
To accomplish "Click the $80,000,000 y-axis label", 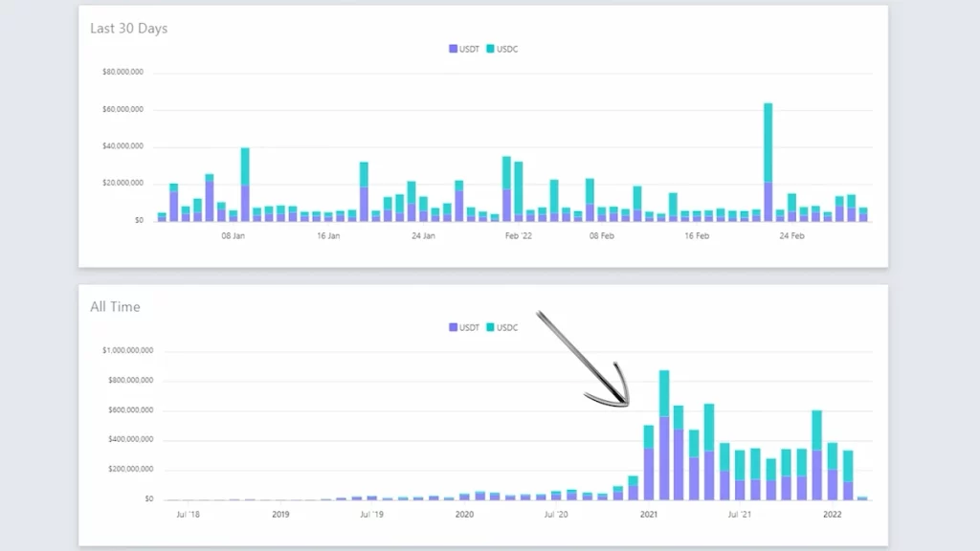I will 122,72.
